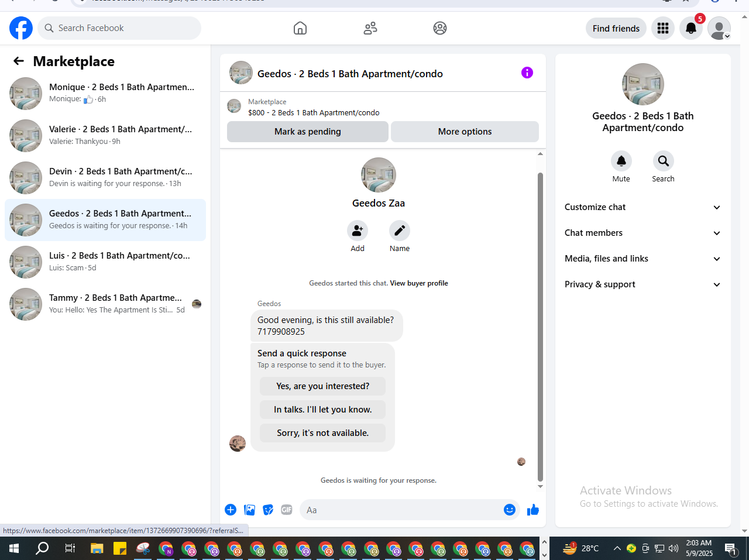
Task: Open Windows taskbar search icon
Action: click(x=42, y=548)
